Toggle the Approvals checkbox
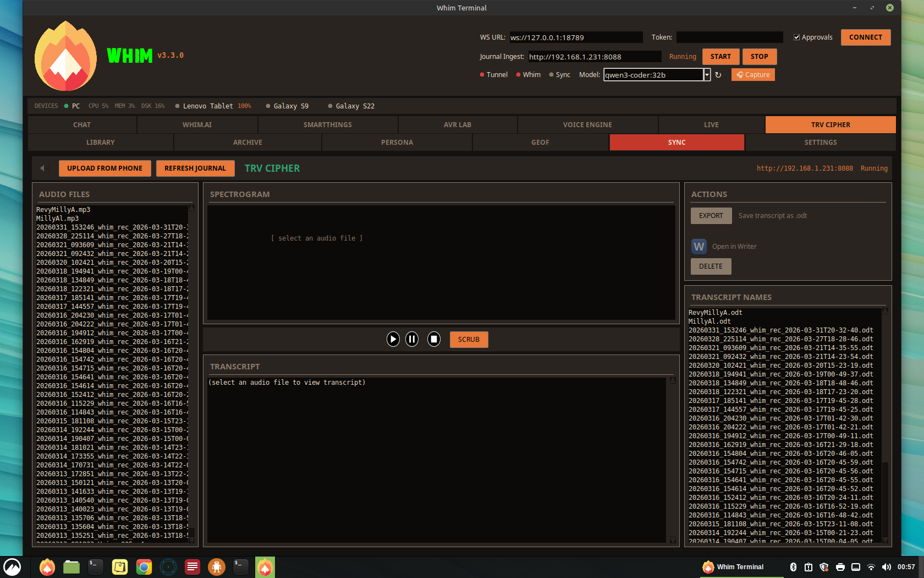 [796, 37]
